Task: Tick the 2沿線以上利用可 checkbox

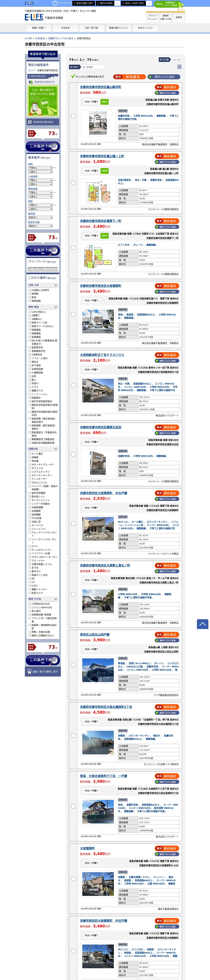Action: coord(30,290)
